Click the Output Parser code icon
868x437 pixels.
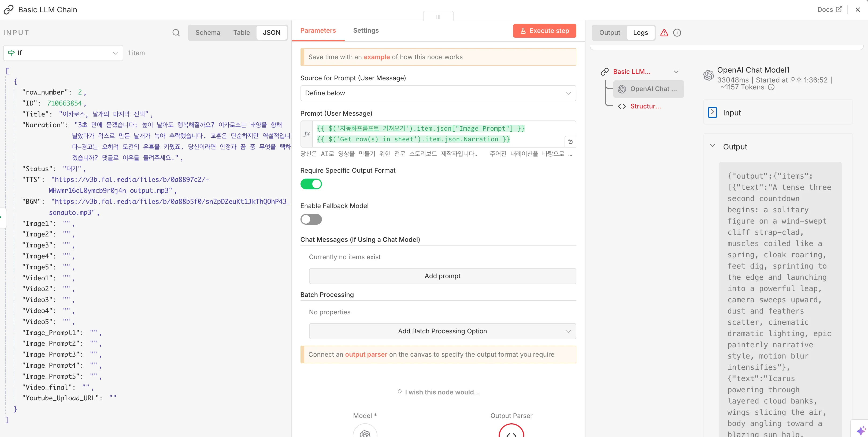(511, 433)
